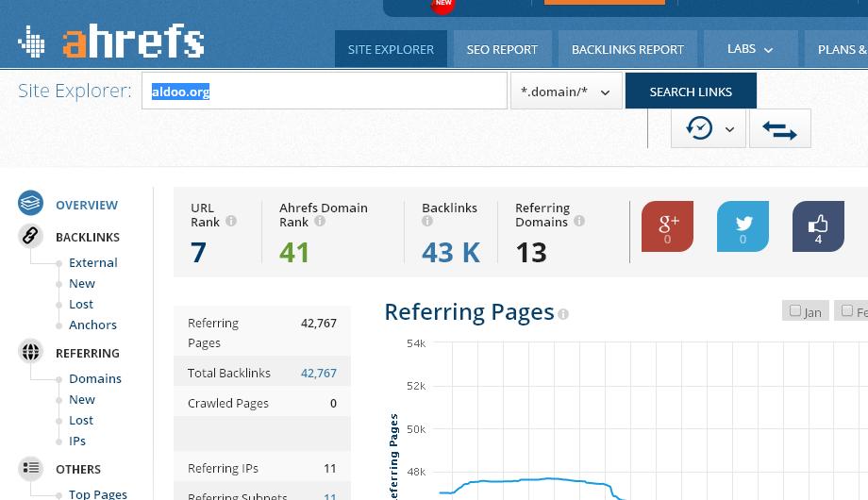Open the LABS menu
Image resolution: width=868 pixels, height=500 pixels.
[750, 49]
